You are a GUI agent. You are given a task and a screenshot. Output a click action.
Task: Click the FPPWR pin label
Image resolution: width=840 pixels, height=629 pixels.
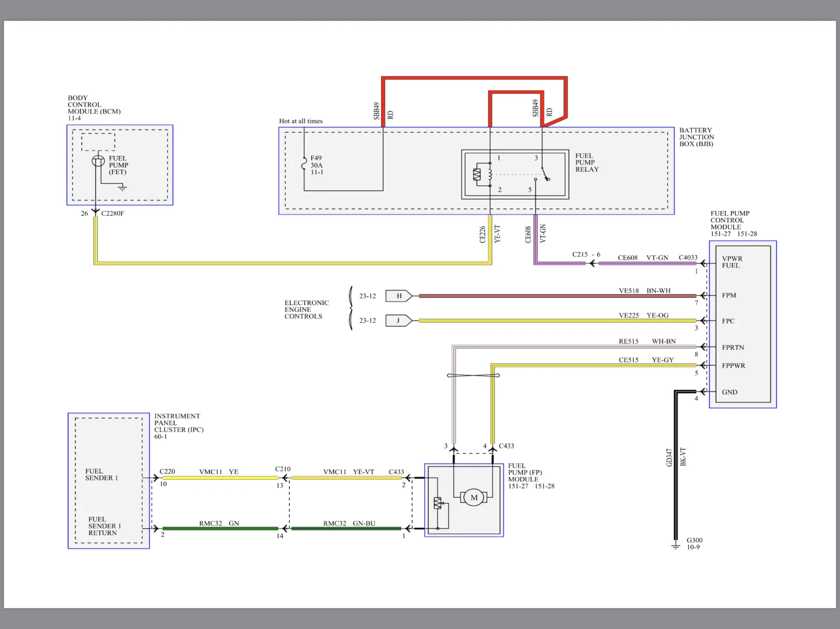click(x=733, y=366)
